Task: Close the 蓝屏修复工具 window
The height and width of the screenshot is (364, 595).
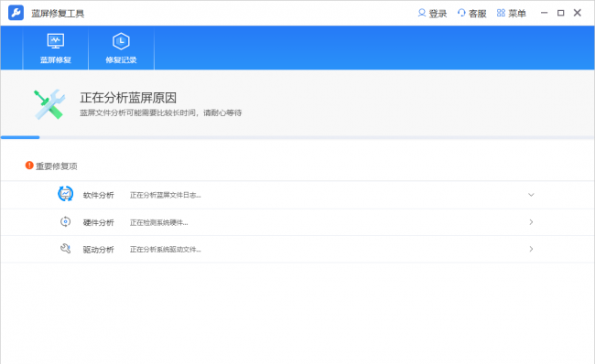Action: coord(578,13)
